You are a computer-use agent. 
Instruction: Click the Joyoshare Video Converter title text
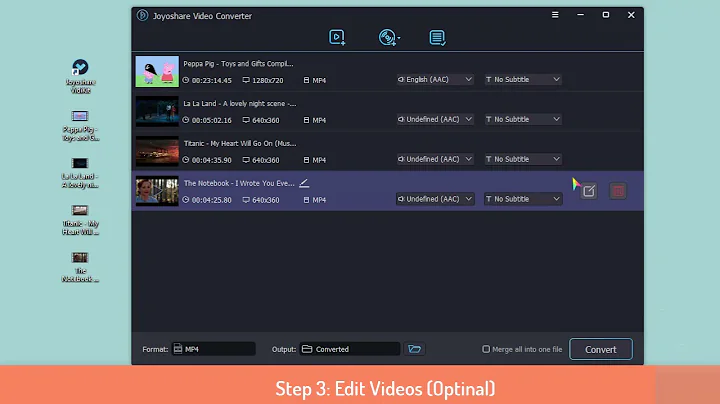tap(202, 16)
